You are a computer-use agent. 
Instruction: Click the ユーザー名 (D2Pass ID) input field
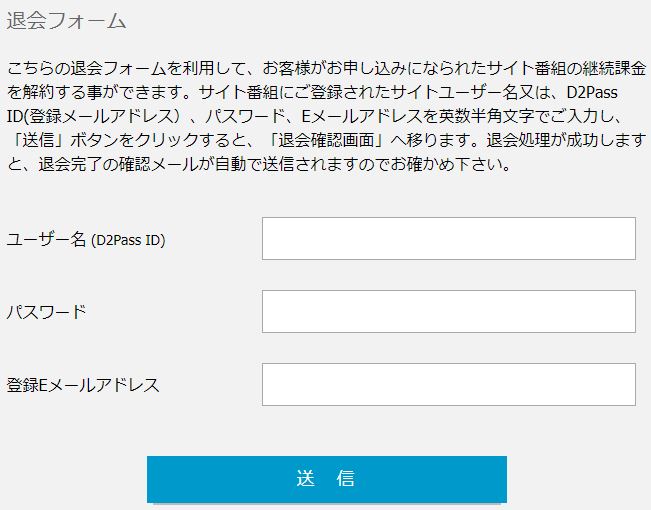(x=448, y=238)
